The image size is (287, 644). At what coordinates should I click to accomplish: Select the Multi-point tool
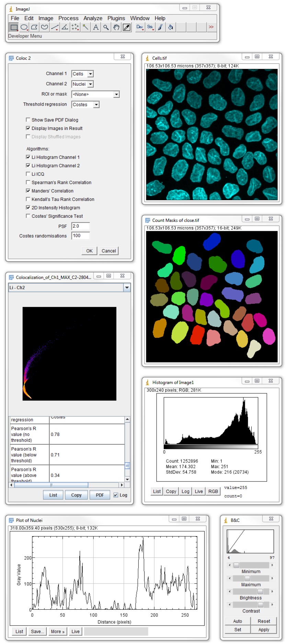(x=75, y=27)
